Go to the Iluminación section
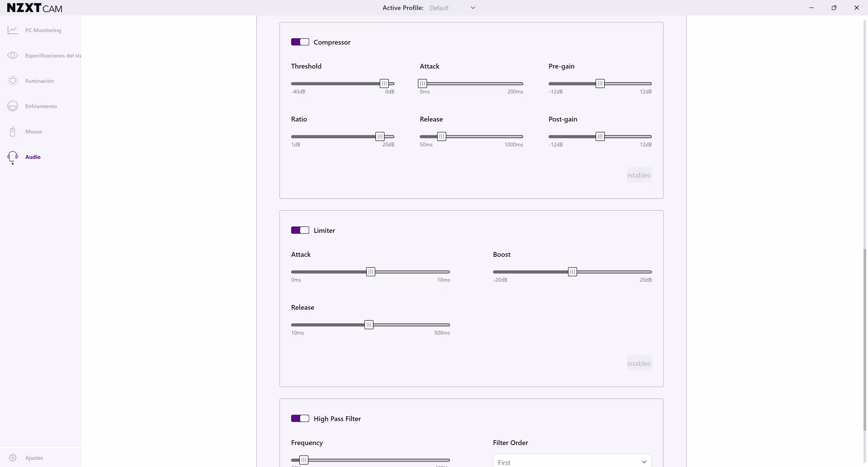 pos(39,81)
